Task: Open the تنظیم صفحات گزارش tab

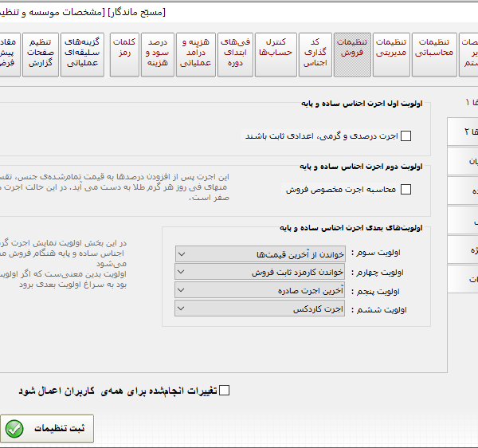Action: pos(41,54)
